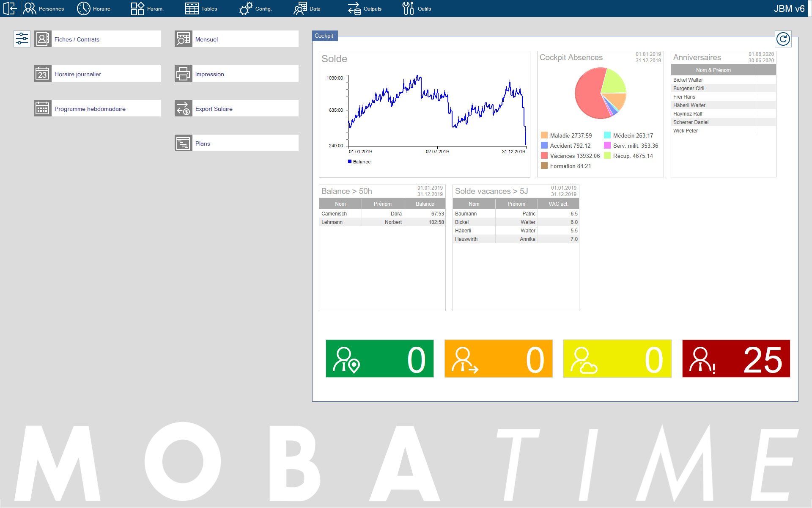Click the Plans icon
The image size is (812, 508).
click(x=183, y=143)
